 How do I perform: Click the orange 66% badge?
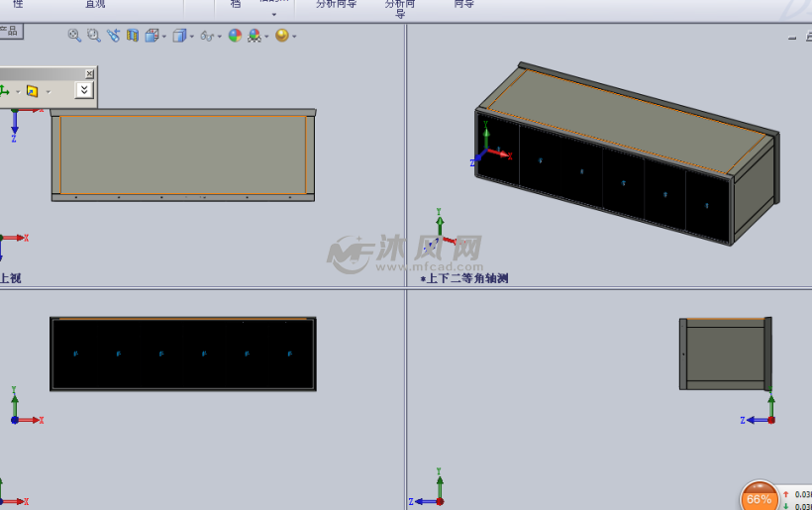tap(760, 497)
